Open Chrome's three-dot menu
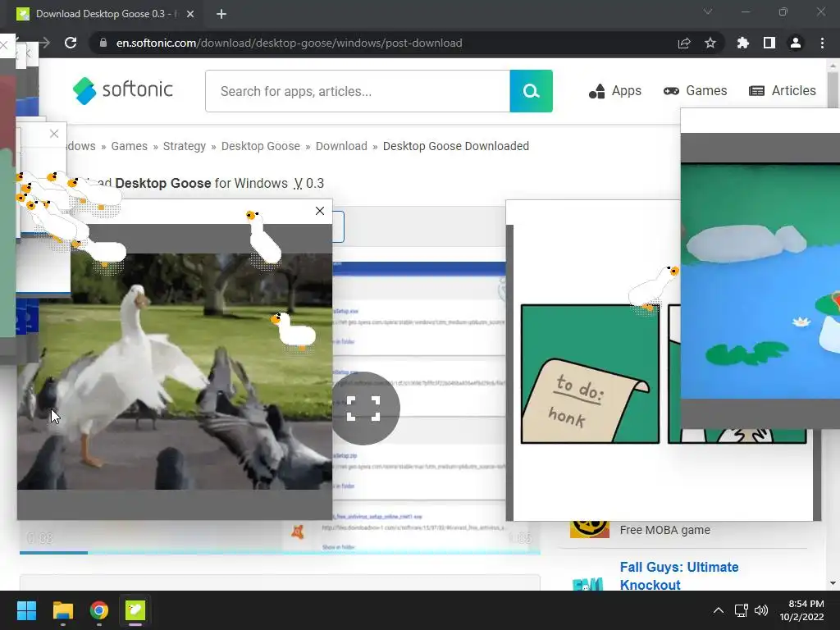The width and height of the screenshot is (840, 630). point(822,43)
